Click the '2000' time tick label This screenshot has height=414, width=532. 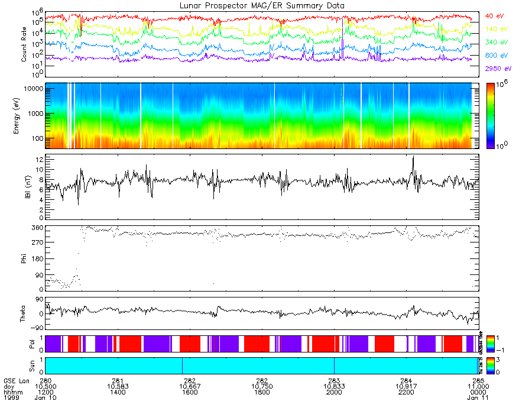(x=334, y=392)
